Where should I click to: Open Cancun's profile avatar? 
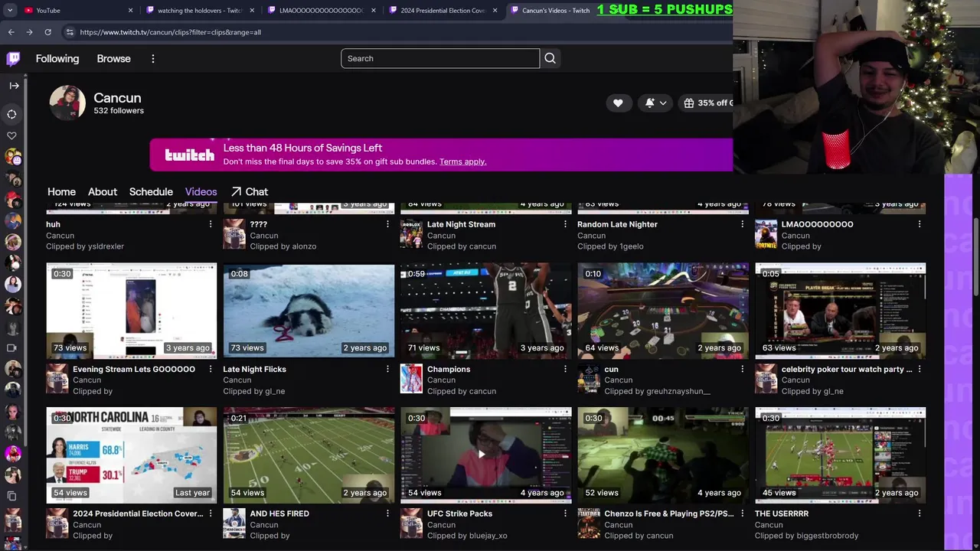[67, 103]
